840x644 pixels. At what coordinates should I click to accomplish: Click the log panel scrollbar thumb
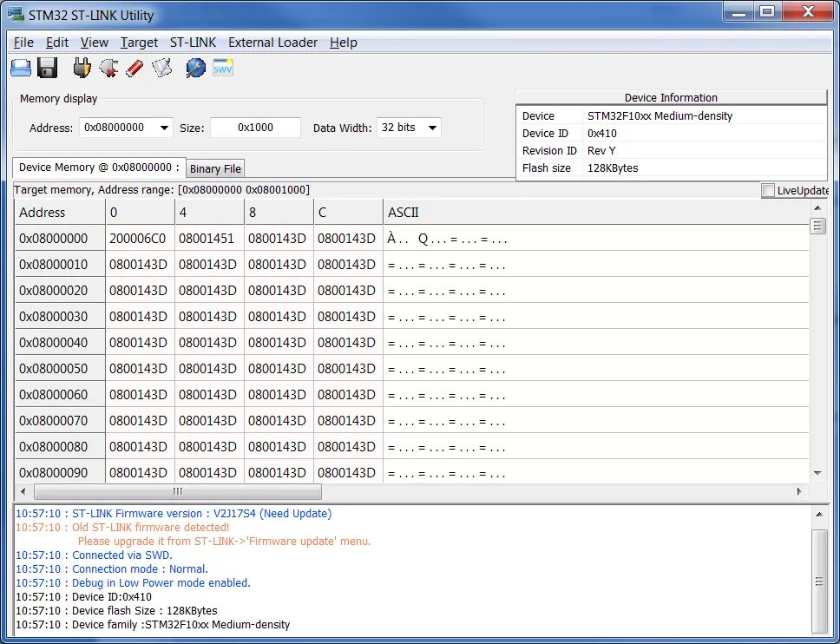(819, 582)
